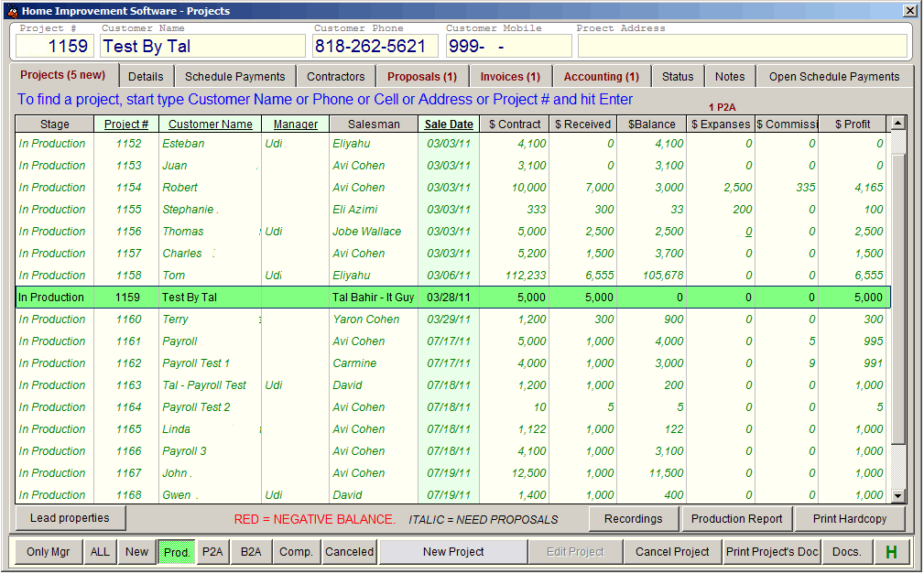Click the app icon in title bar

click(x=13, y=11)
